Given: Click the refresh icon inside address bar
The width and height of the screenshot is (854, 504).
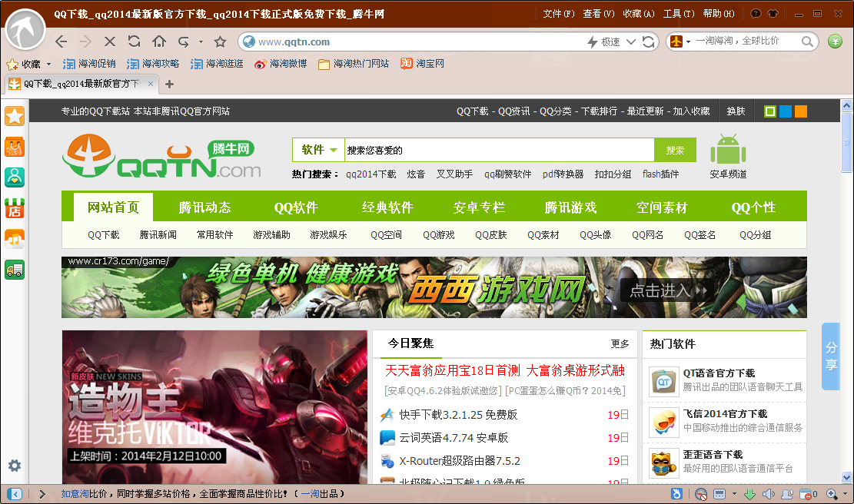Looking at the screenshot, I should (x=648, y=42).
